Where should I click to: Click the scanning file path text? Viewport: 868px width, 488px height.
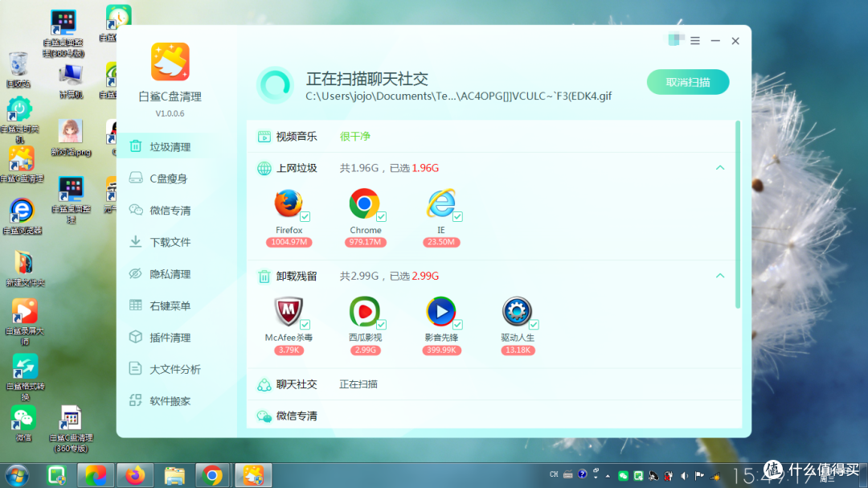(x=458, y=96)
